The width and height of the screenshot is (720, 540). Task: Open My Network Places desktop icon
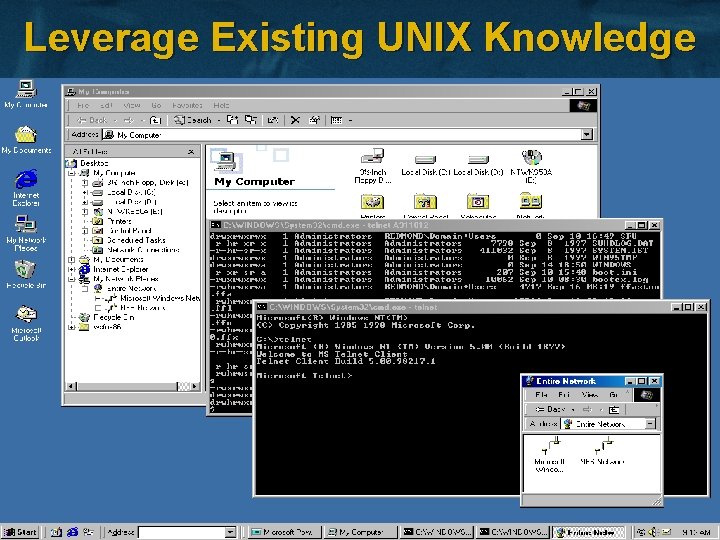[26, 233]
